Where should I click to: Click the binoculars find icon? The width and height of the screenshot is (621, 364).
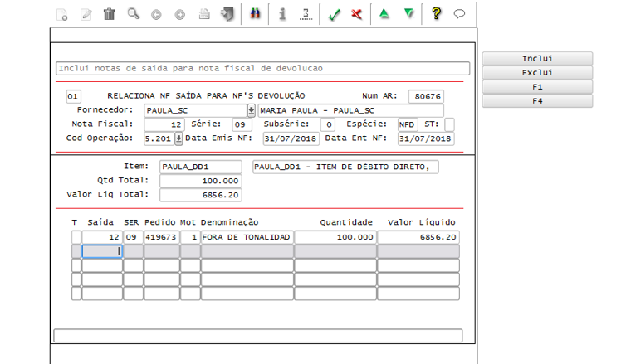pyautogui.click(x=255, y=14)
